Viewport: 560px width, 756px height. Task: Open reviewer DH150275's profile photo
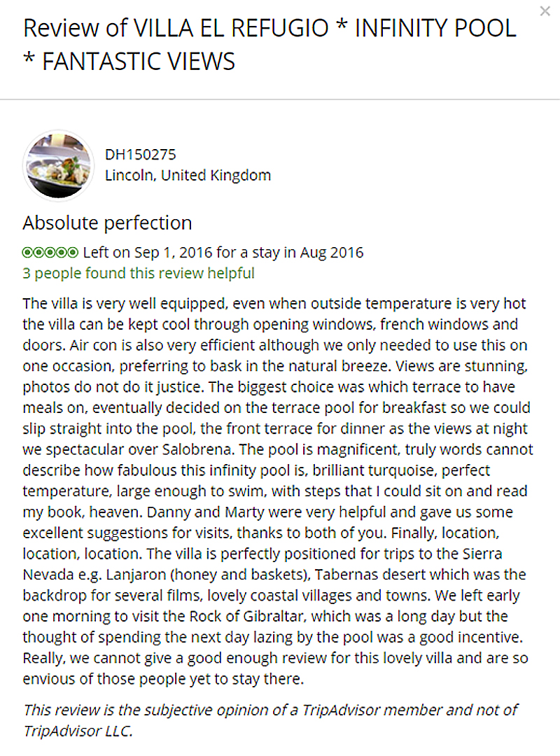(x=58, y=166)
